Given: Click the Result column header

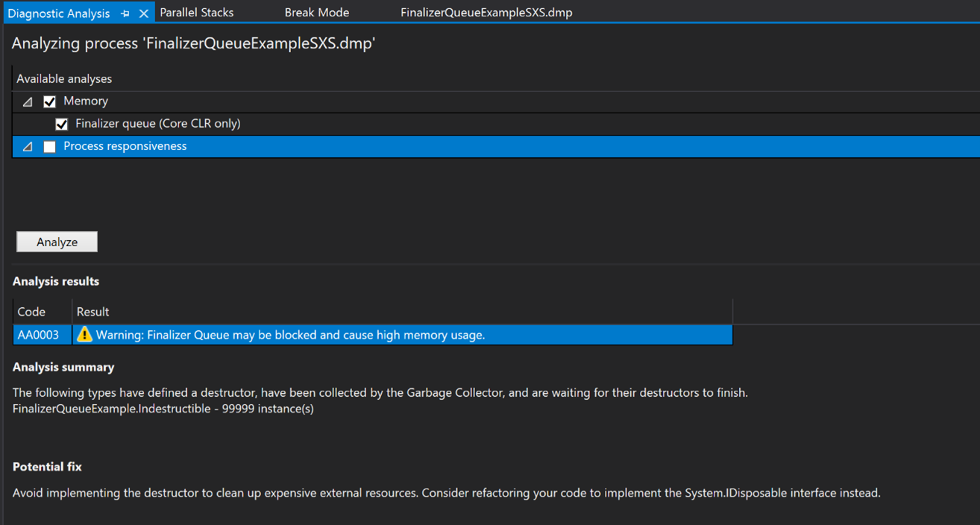Looking at the screenshot, I should pyautogui.click(x=93, y=311).
